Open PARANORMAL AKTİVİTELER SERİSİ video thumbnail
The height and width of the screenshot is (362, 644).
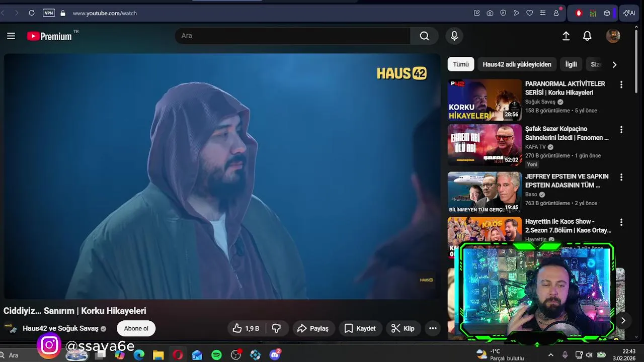pyautogui.click(x=485, y=100)
